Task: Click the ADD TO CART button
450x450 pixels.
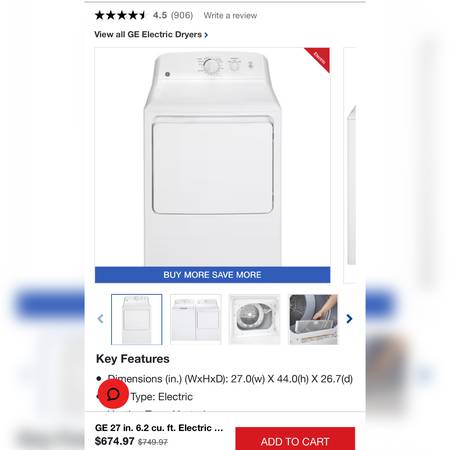Action: tap(295, 440)
